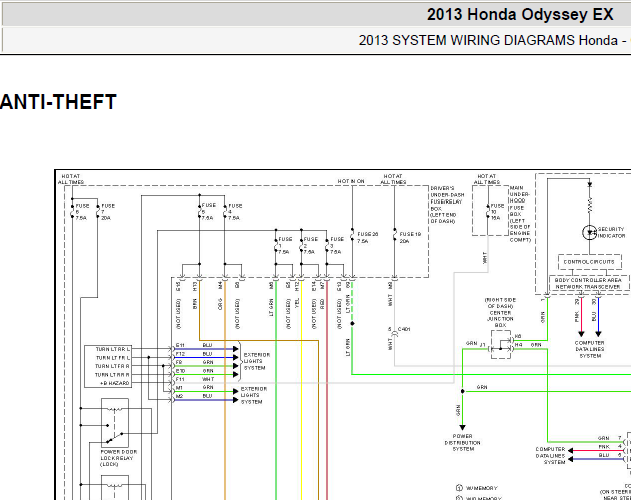The width and height of the screenshot is (631, 500).
Task: Click the FUSE 5 7.5A label
Action: (x=208, y=211)
